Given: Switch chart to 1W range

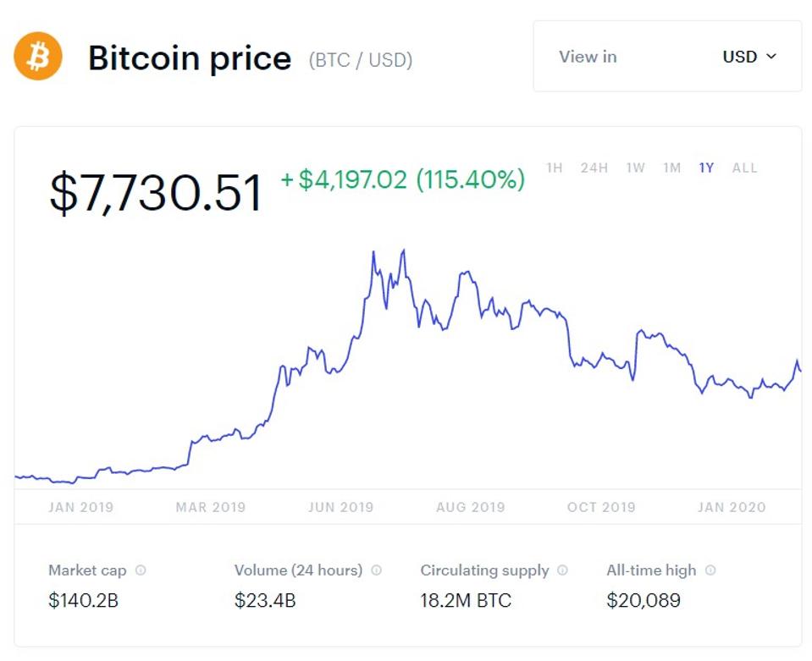Looking at the screenshot, I should (x=635, y=168).
